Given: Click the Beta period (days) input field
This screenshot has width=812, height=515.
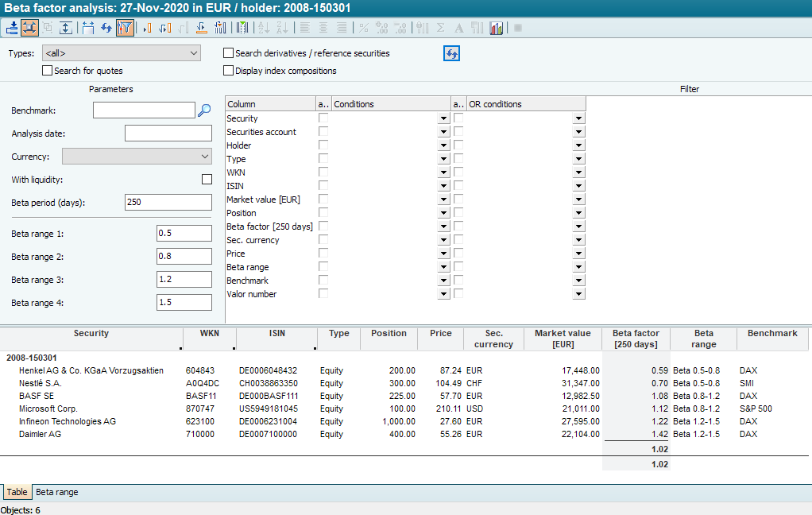Looking at the screenshot, I should click(168, 202).
